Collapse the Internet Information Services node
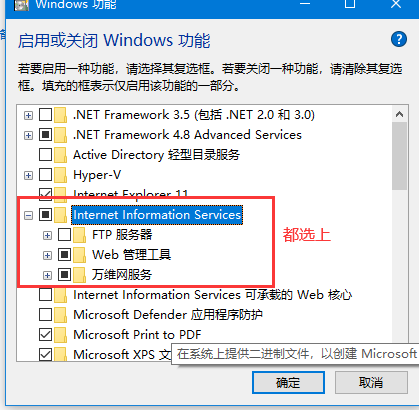Image resolution: width=419 pixels, height=410 pixels. [29, 215]
